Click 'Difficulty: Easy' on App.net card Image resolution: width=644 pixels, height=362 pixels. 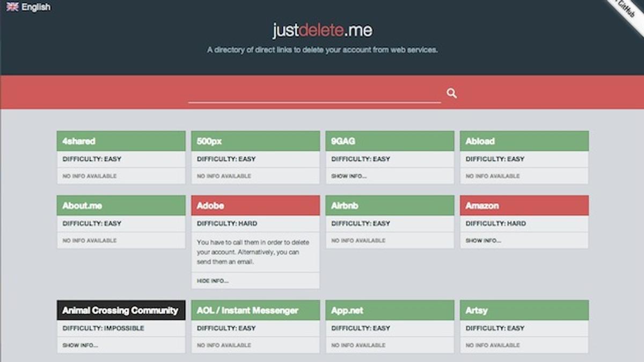point(361,328)
